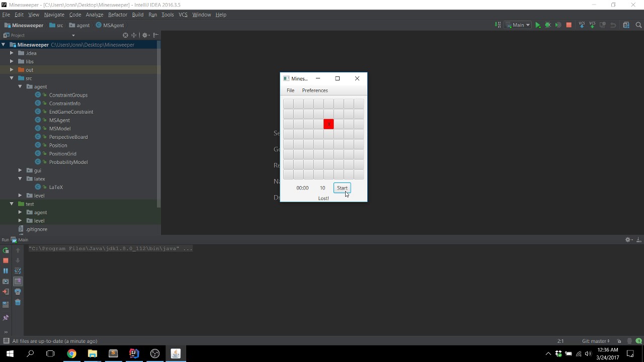Click the red exploded mine cell
This screenshot has width=644, height=362.
click(329, 124)
